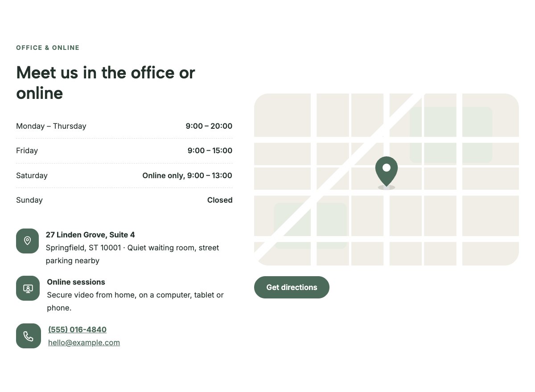Click the 'Springfield, ST 10001' address description

[x=132, y=254]
